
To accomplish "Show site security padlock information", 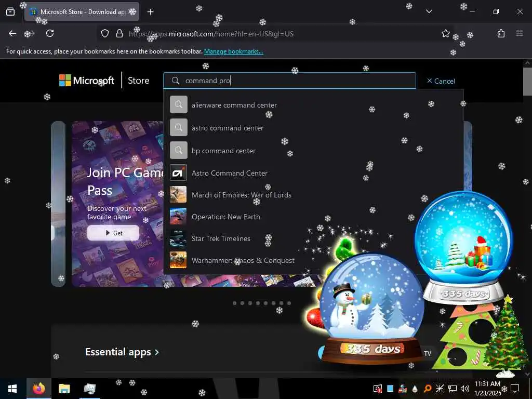I will (119, 33).
